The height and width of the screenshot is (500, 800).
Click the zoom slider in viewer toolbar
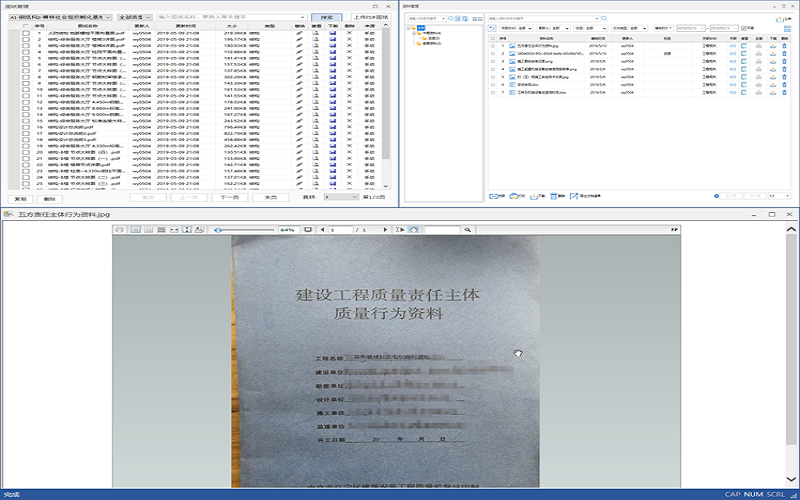coord(243,230)
